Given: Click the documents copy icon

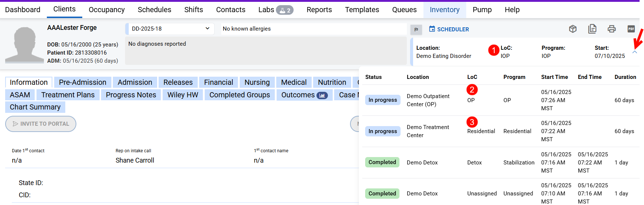Looking at the screenshot, I should 592,29.
